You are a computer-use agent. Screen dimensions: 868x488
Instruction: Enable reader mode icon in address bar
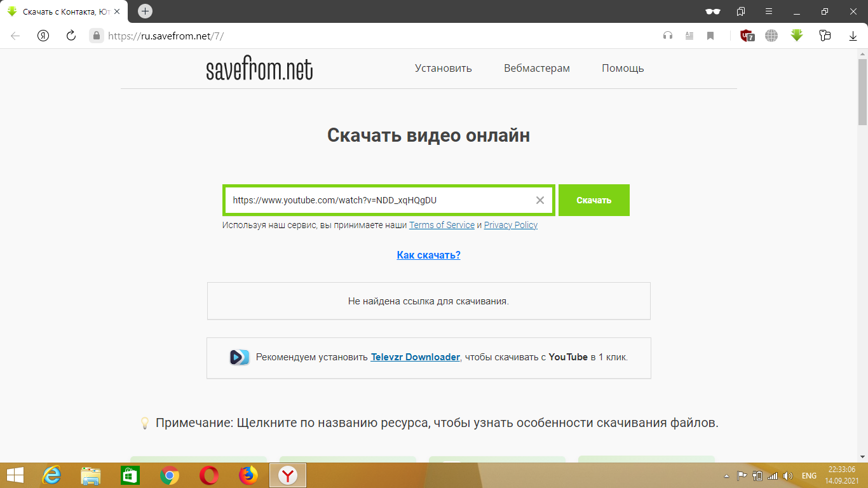tap(689, 36)
